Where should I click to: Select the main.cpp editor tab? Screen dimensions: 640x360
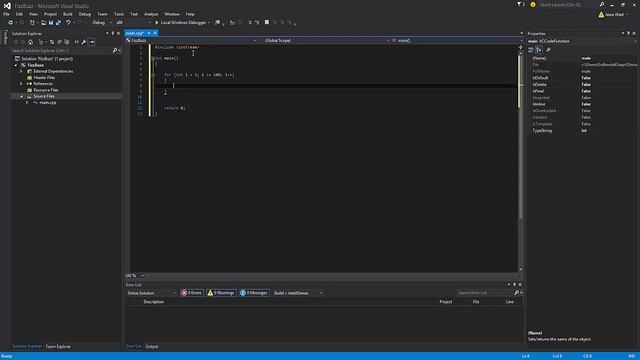coord(135,33)
